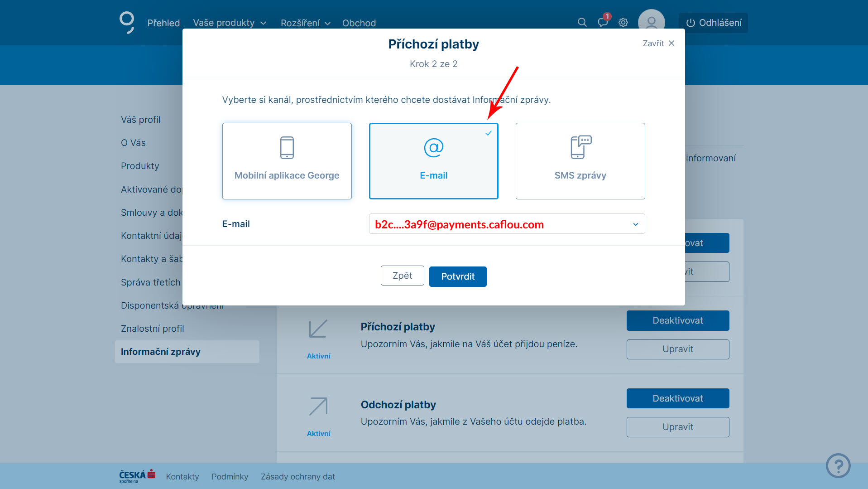Expand the Vaše produkty menu
This screenshot has width=868, height=489.
coord(229,23)
